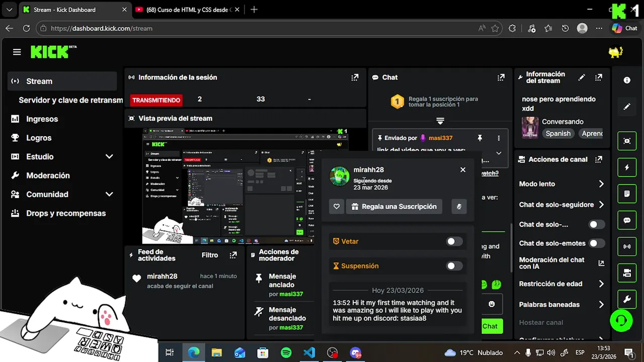644x362 pixels.
Task: Toggle the wrench icon in right sidebar
Action: (627, 300)
